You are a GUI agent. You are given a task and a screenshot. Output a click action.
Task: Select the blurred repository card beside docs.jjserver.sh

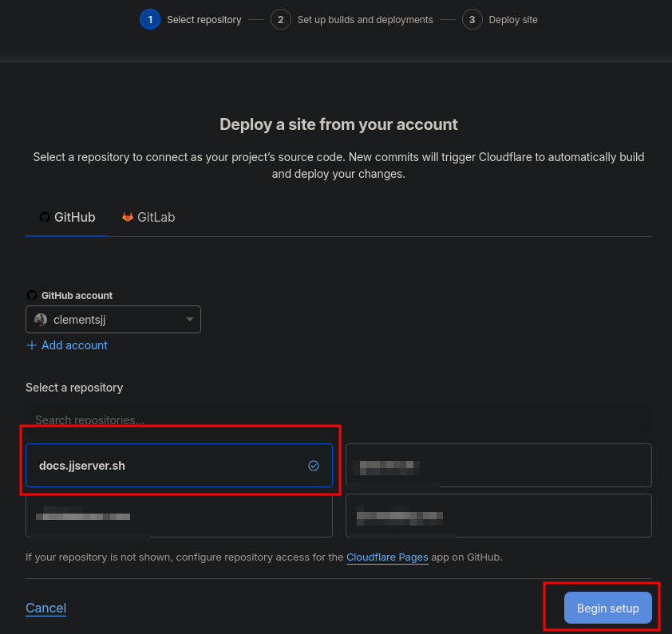pos(499,465)
